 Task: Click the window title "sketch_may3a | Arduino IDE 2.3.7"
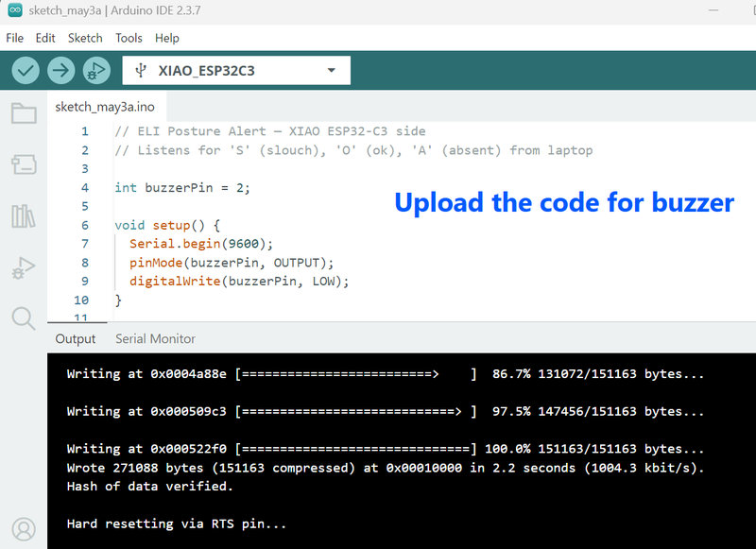click(114, 10)
